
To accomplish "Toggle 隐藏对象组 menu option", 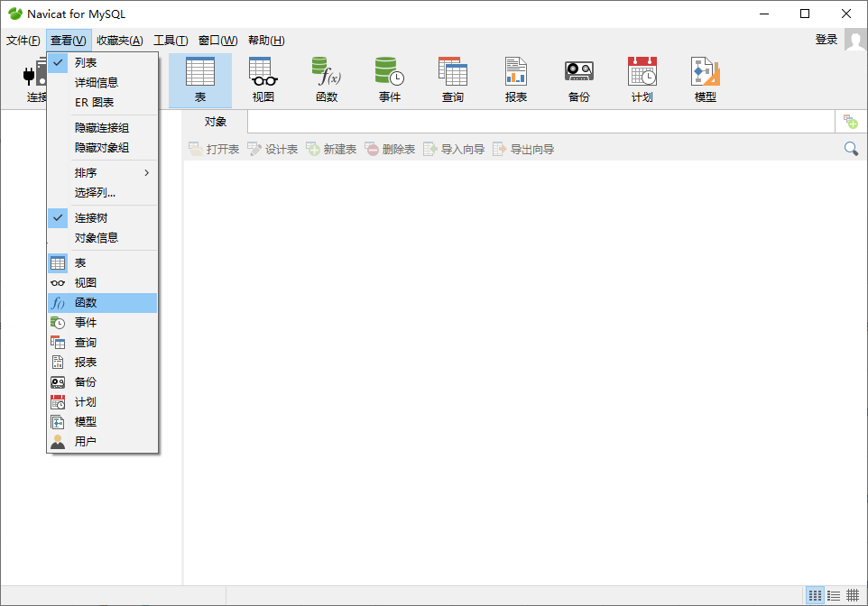I will coord(103,148).
